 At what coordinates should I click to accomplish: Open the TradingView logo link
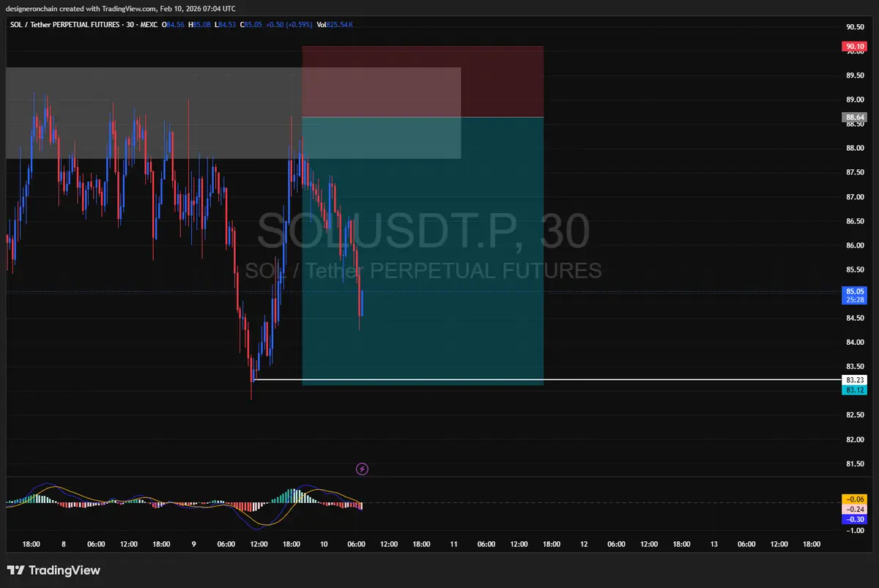coord(53,570)
